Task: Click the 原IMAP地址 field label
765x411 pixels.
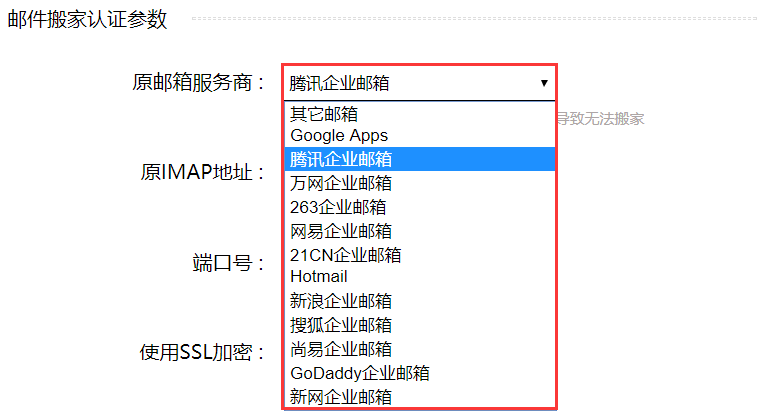Action: [202, 172]
